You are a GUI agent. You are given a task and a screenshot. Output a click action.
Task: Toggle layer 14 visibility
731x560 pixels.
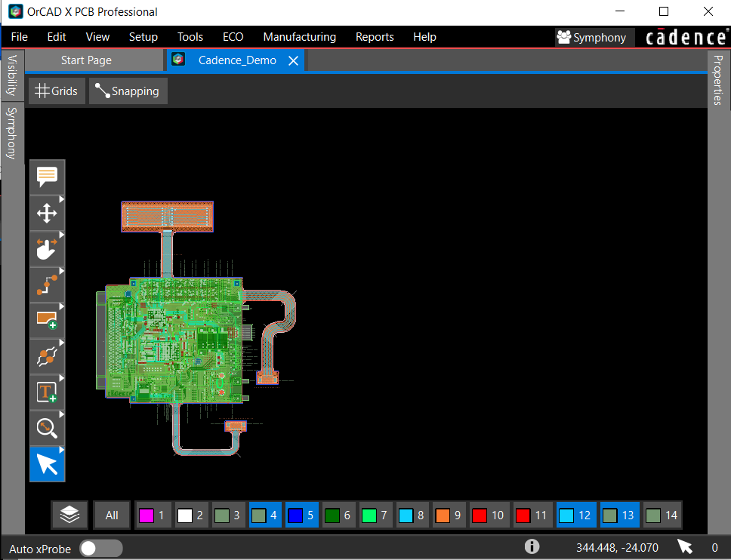click(662, 515)
